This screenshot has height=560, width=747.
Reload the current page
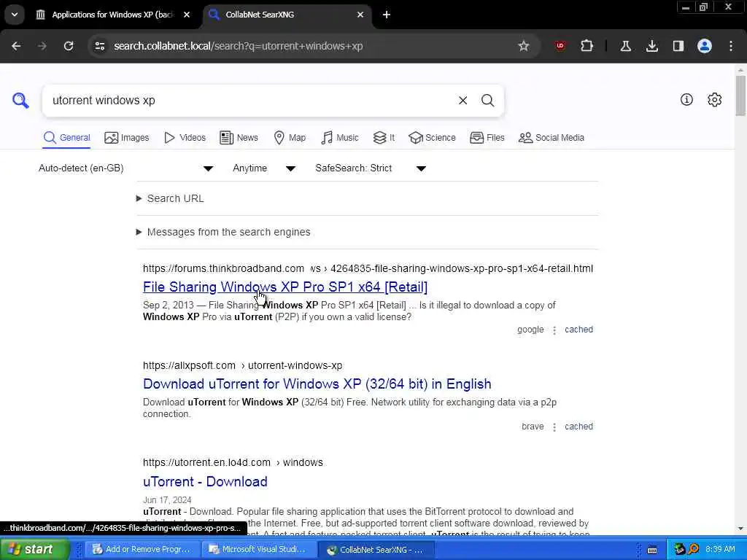(69, 46)
